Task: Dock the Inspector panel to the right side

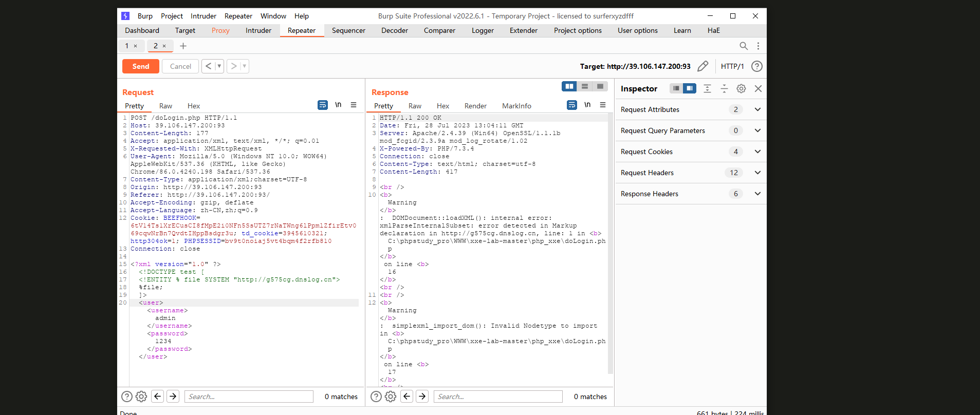Action: coord(690,88)
